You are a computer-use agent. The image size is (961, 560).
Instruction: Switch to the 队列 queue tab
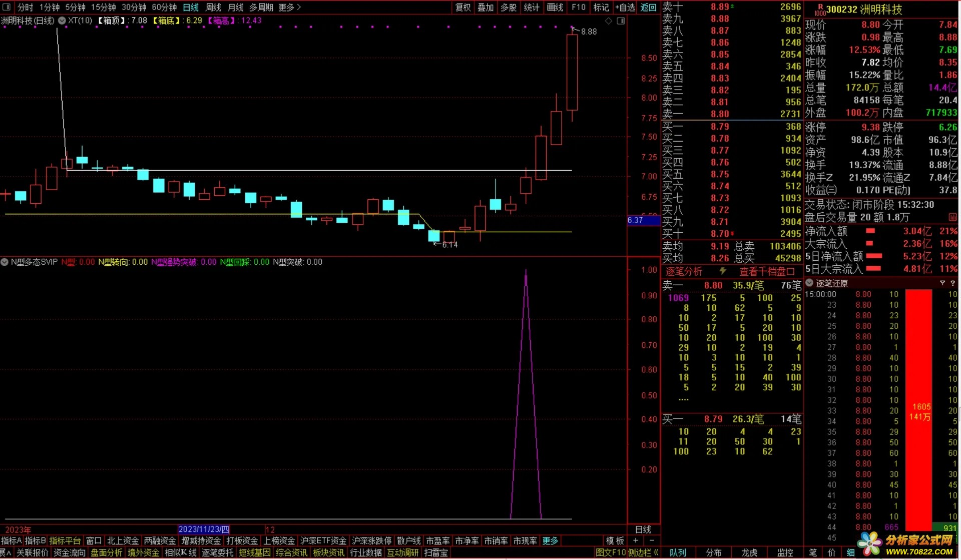pos(678,552)
